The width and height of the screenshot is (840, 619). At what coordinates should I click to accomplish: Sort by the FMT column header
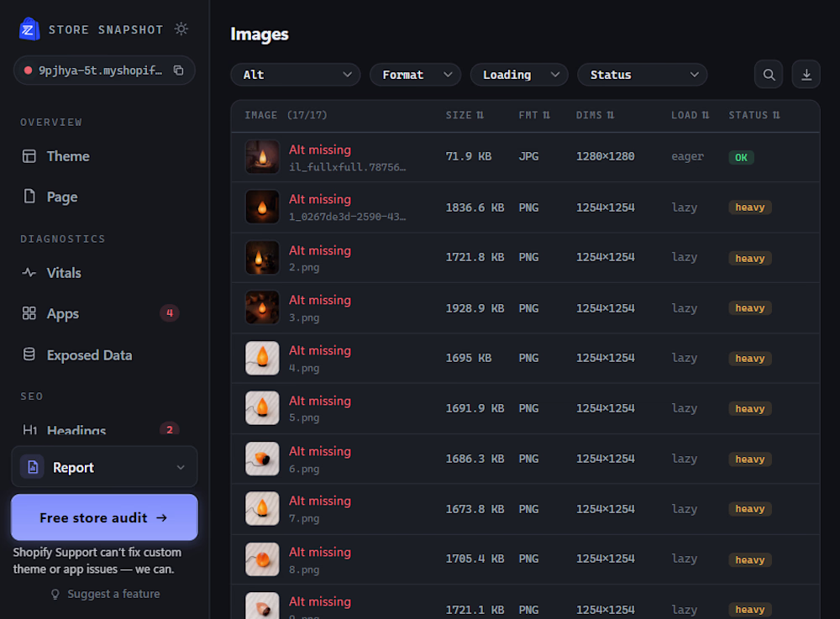click(x=534, y=115)
